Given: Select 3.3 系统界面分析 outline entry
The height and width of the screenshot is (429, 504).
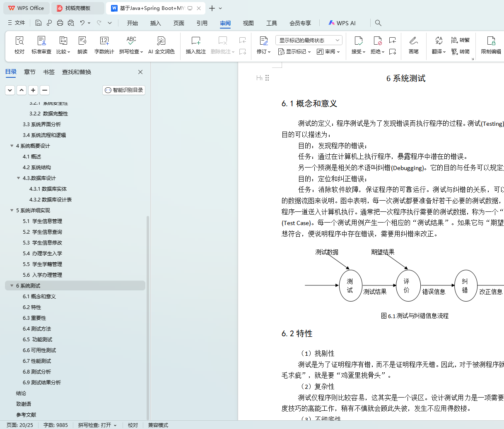Looking at the screenshot, I should [x=42, y=124].
